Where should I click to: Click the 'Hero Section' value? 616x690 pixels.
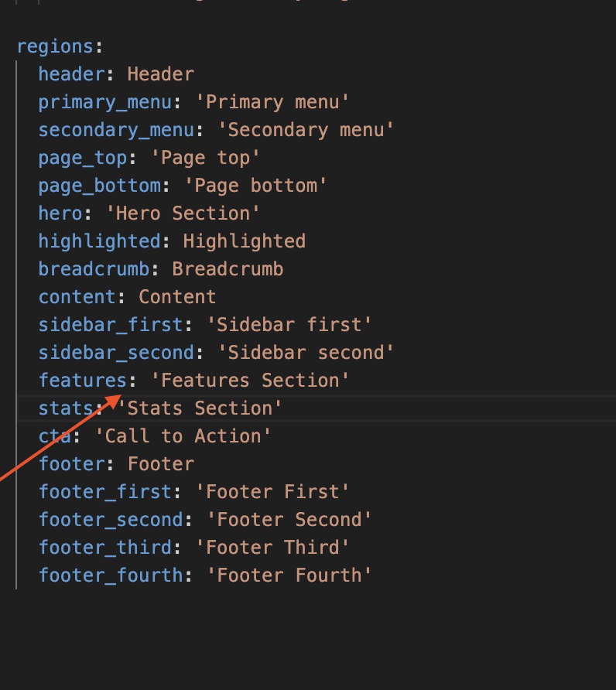coord(183,213)
